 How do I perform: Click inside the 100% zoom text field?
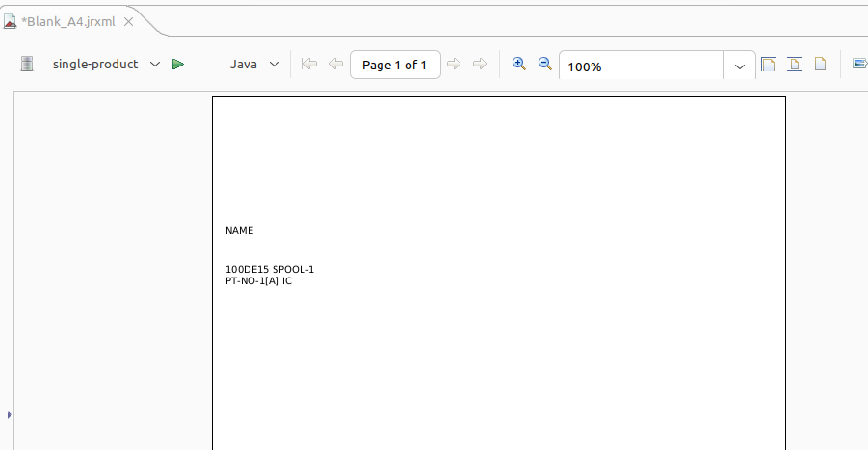(x=641, y=66)
